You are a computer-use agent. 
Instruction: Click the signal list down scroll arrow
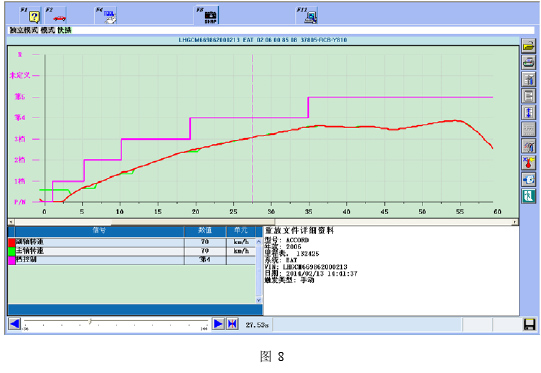(x=259, y=300)
